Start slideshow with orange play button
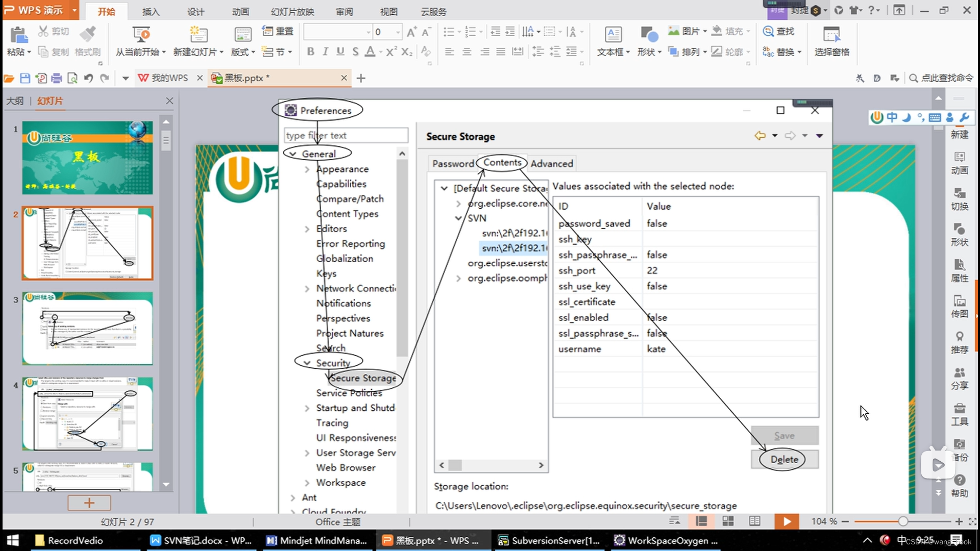 click(787, 521)
